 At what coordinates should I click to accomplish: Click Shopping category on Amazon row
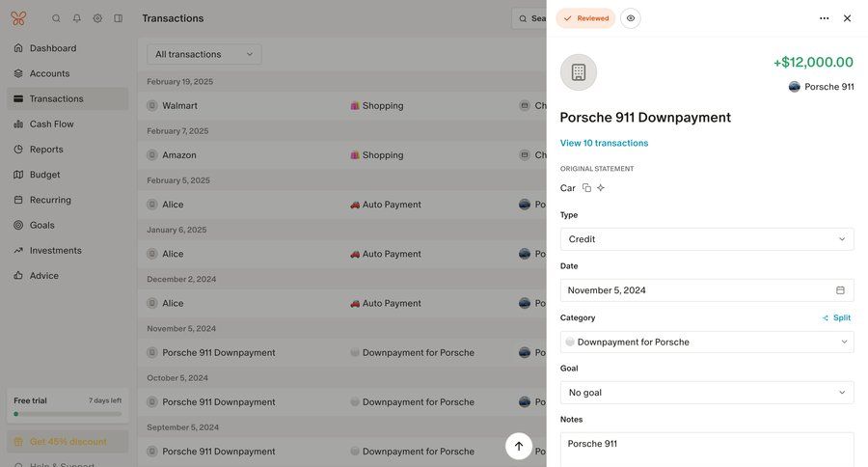tap(377, 155)
